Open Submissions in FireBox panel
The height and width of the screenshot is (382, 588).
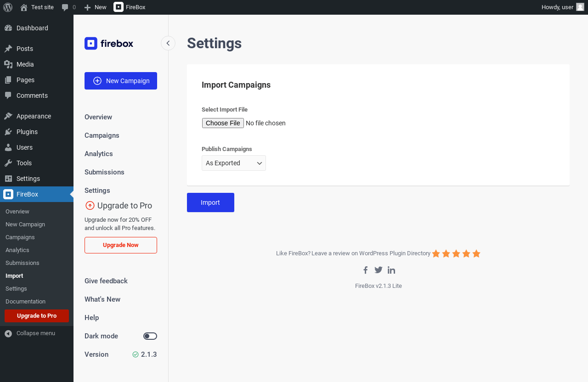click(104, 172)
